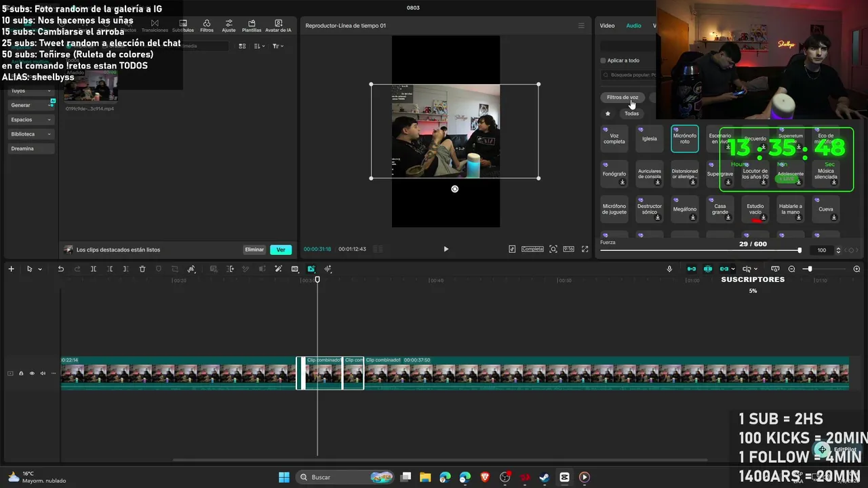Open the Filtros panel in top toolbar
The height and width of the screenshot is (488, 868).
(x=207, y=26)
